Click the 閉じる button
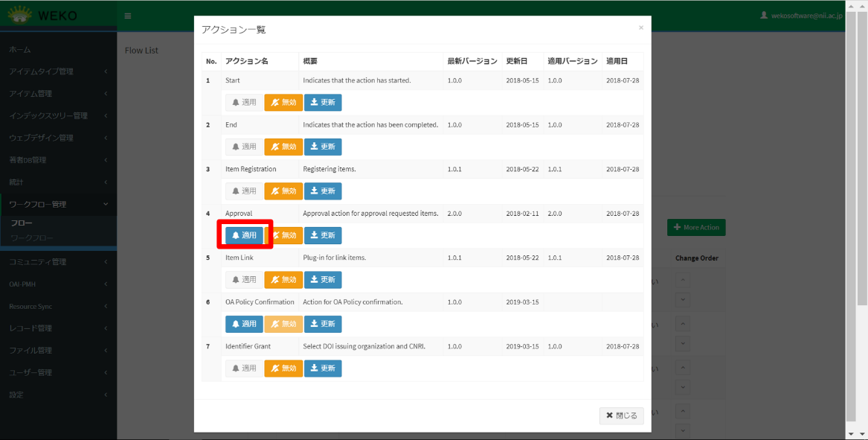868x440 pixels. pyautogui.click(x=621, y=415)
